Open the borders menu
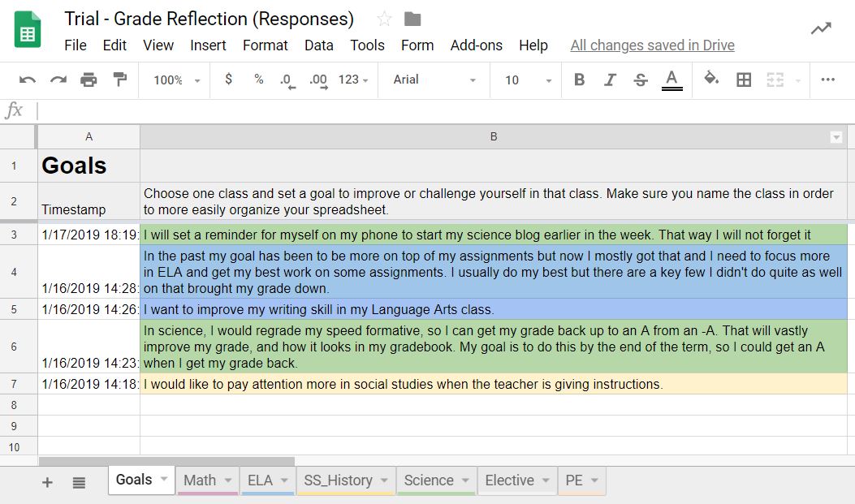 (x=744, y=80)
